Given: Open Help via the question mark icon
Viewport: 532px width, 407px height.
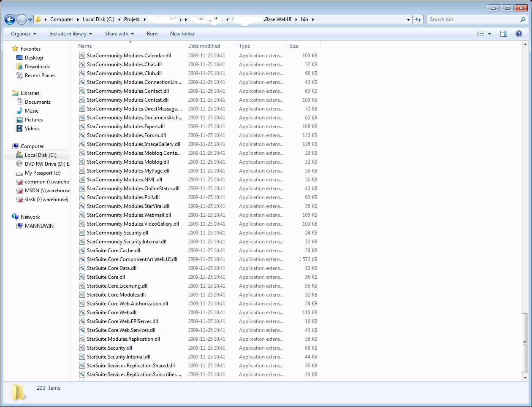Looking at the screenshot, I should (519, 34).
